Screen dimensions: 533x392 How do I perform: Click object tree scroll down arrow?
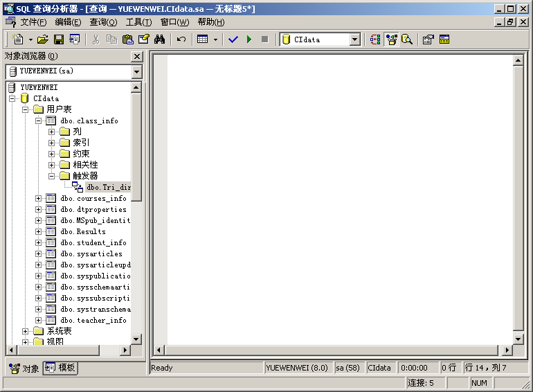136,339
